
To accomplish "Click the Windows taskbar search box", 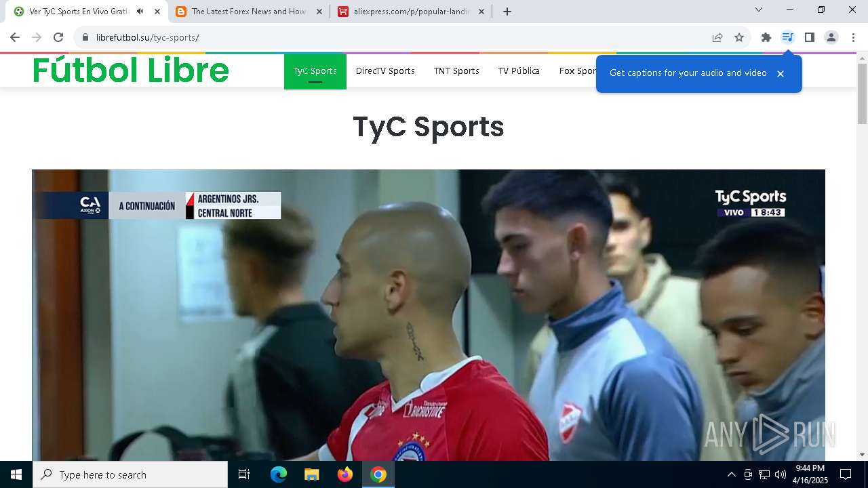I will [130, 474].
